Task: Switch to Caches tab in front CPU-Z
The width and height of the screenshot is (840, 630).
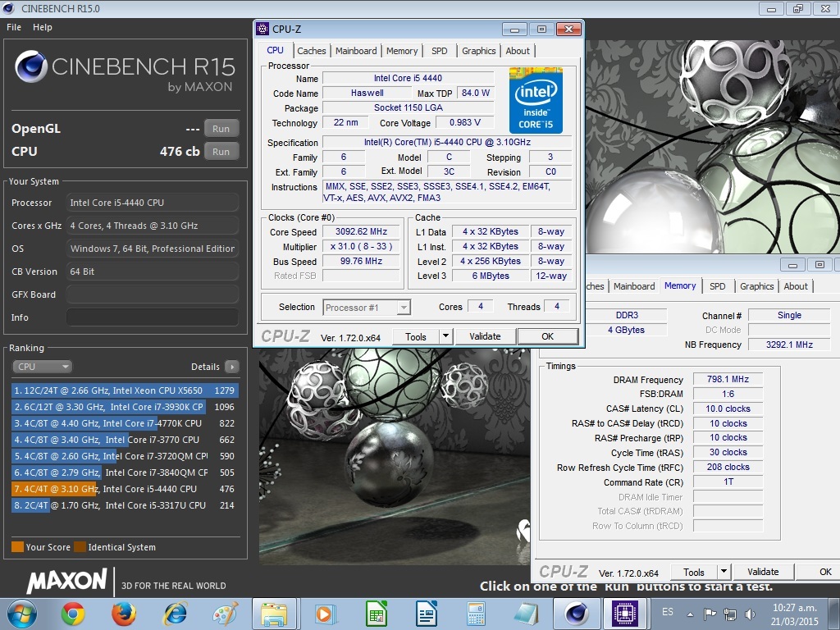Action: coord(311,51)
